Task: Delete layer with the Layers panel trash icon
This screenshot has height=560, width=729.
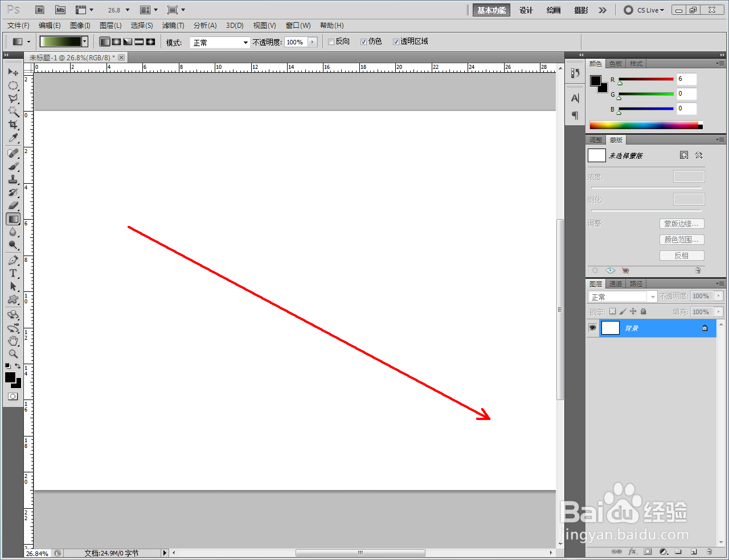Action: (x=709, y=551)
